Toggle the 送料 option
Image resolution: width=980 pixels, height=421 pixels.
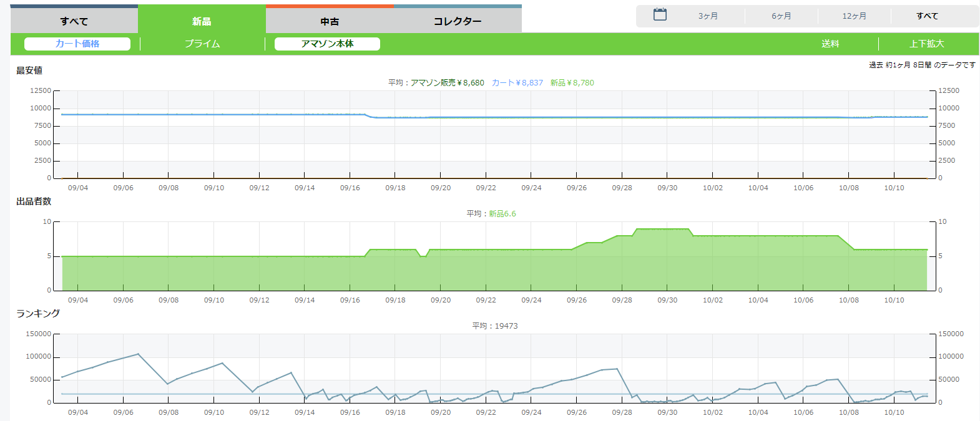pos(830,44)
